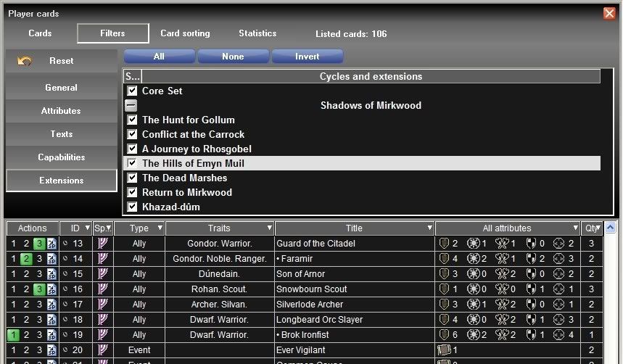Set quantity 2 for Faramir
623x364 pixels.
26,259
